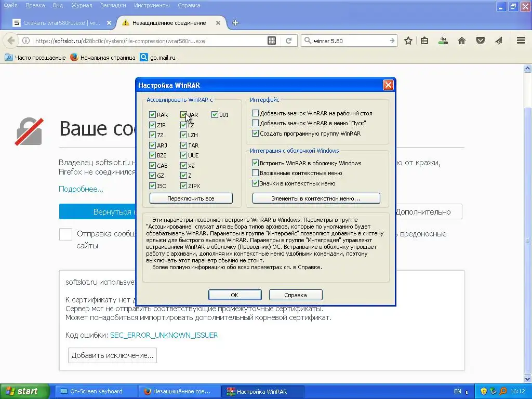Open 'Часто посещаемые' bookmark folder

(x=35, y=57)
